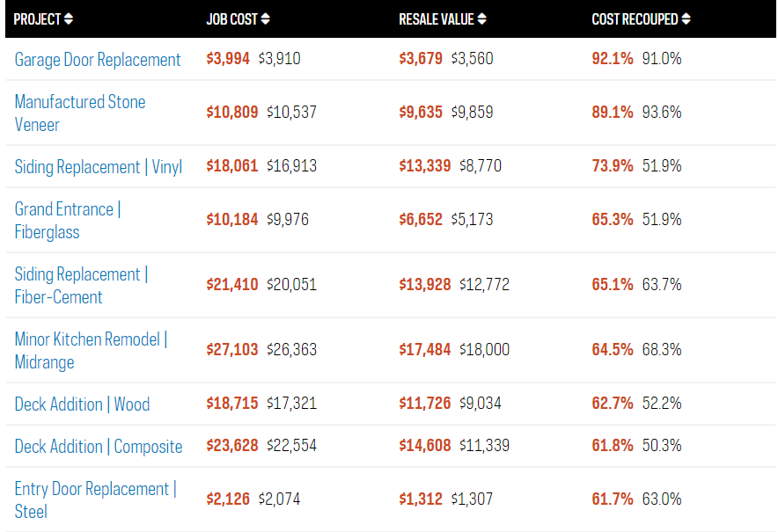
Task: Click the COST RECOUPED sort arrows icon
Action: pos(686,18)
